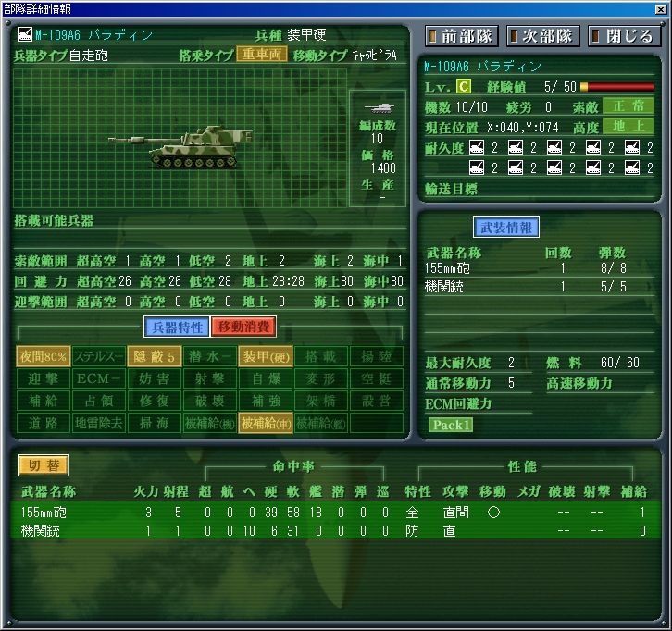This screenshot has width=672, height=631.
Task: Click the price value 1400
Action: pyautogui.click(x=383, y=167)
